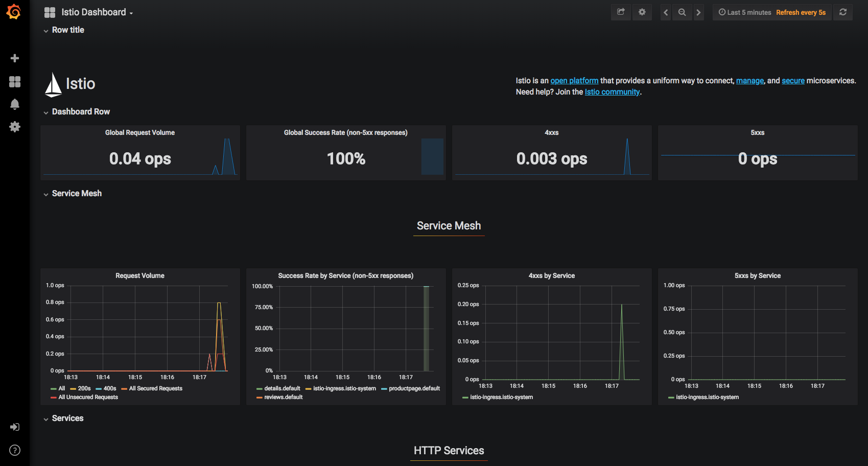Open the Request Volume panel title menu
Viewport: 868px width, 466px height.
click(140, 276)
